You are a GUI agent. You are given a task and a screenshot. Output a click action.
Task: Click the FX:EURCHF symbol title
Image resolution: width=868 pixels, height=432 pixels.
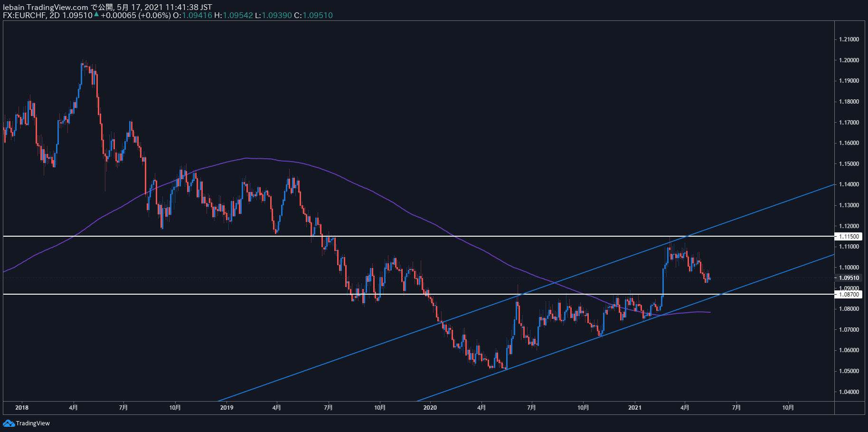(25, 15)
